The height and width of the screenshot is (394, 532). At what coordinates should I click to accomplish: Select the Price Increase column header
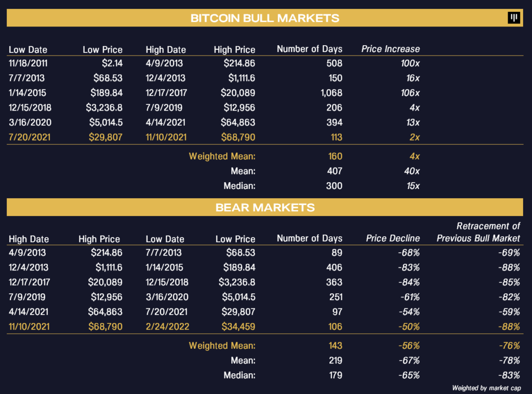coord(390,49)
